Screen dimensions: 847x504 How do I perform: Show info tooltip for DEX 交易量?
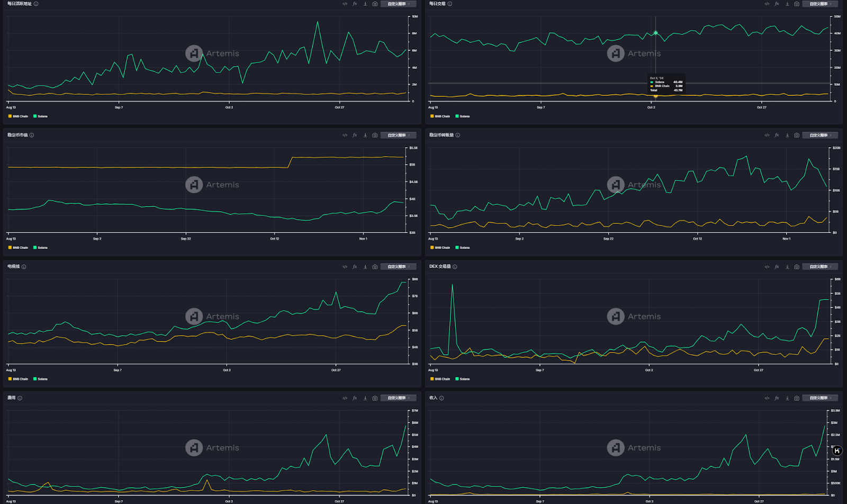(x=455, y=267)
